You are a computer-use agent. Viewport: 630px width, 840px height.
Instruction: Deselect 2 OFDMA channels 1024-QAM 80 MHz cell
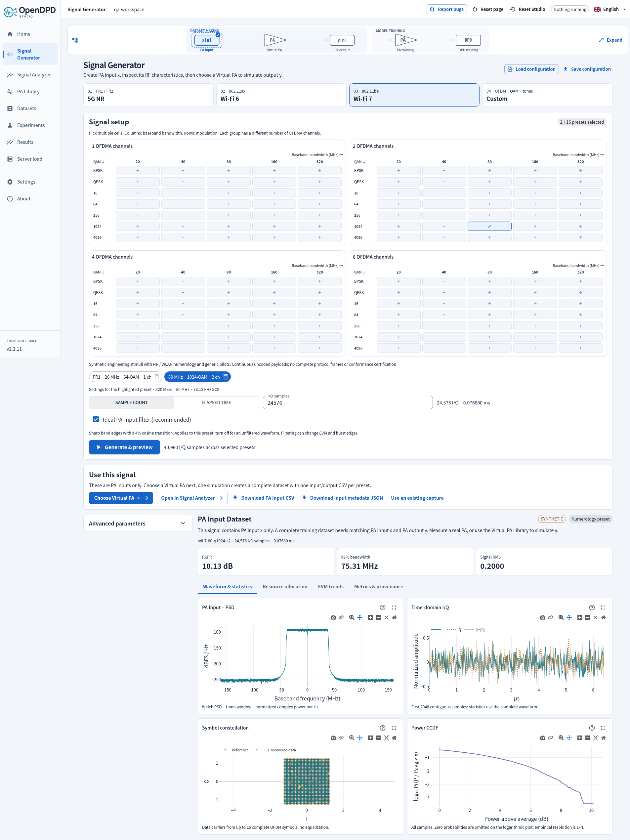(x=489, y=226)
